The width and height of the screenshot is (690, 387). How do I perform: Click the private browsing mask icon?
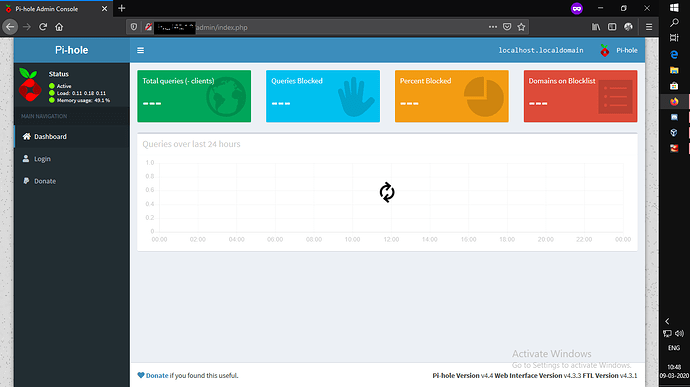coord(576,8)
